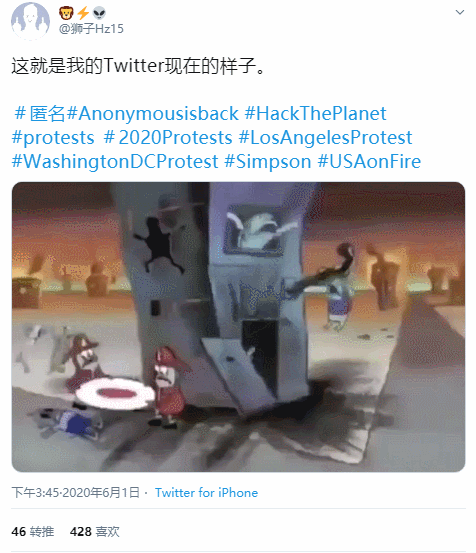476x553 pixels.
Task: Click the alien emoji in display name
Action: 99,13
